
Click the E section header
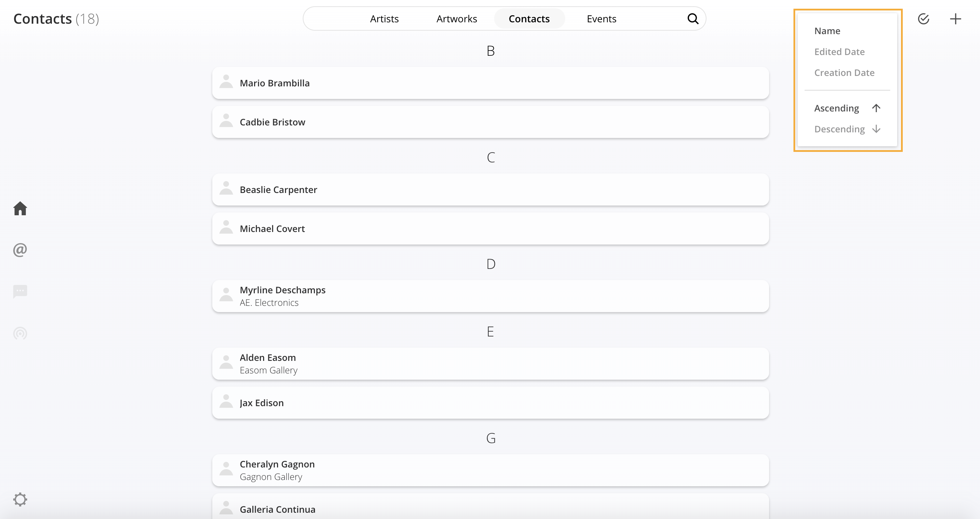[490, 332]
